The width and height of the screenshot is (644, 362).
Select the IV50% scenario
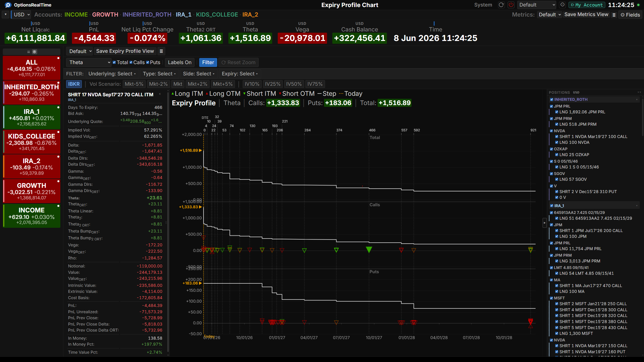(294, 84)
